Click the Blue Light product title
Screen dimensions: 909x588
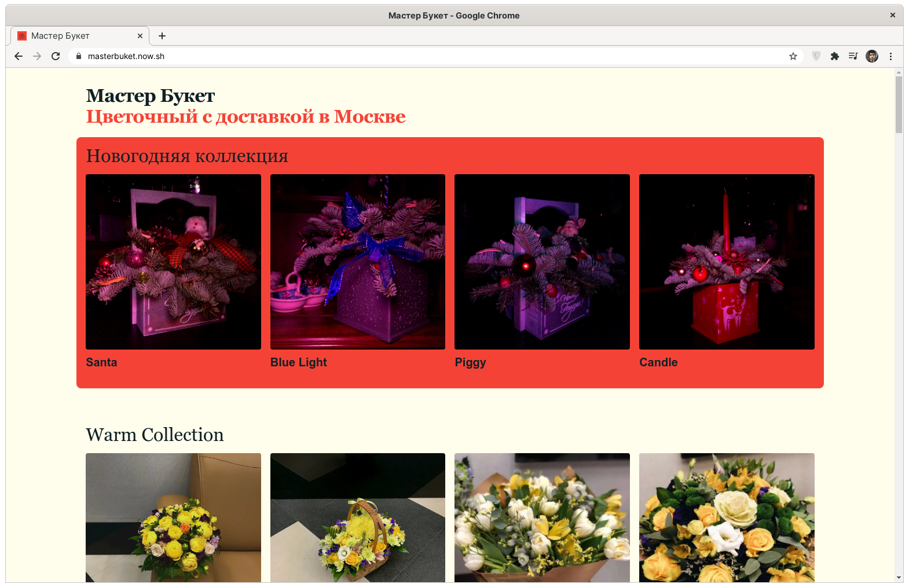click(299, 362)
